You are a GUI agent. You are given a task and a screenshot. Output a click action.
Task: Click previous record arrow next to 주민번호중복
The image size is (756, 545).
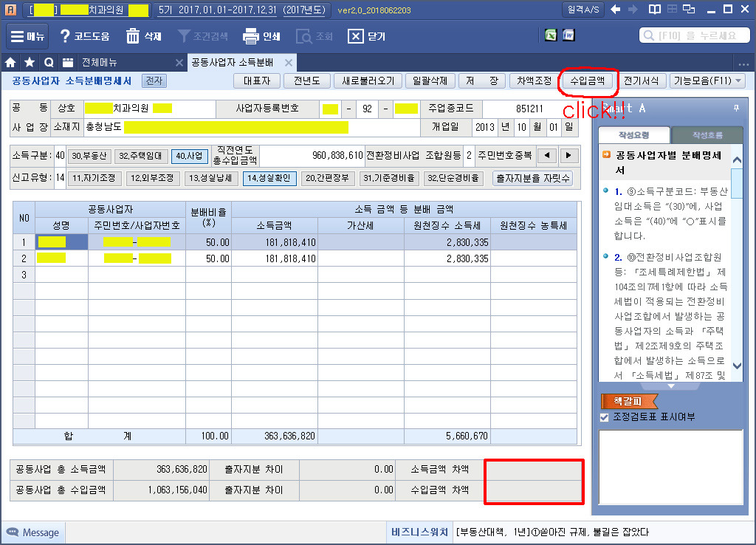(x=547, y=155)
